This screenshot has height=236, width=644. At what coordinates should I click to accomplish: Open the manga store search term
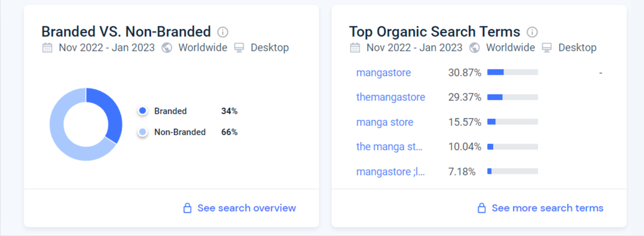tap(385, 122)
